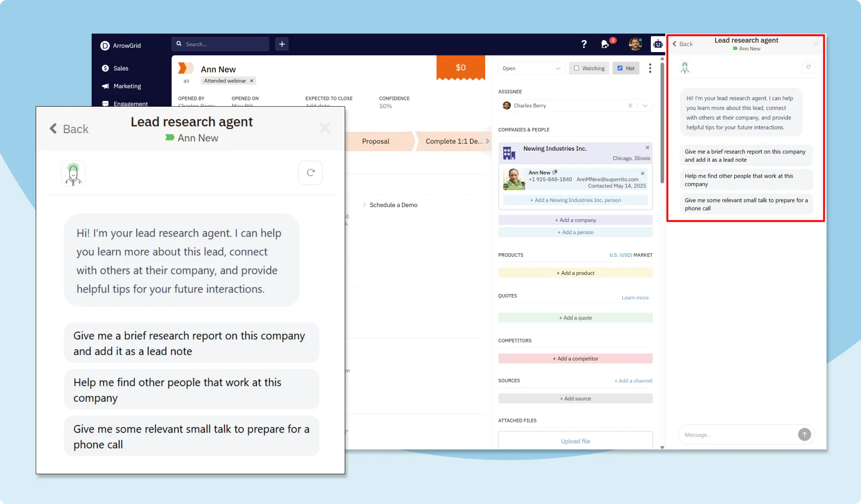
Task: Click Add a person button
Action: tap(575, 232)
